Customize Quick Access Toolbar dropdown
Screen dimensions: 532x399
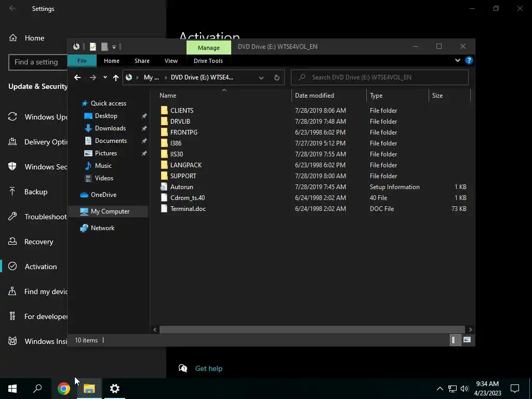[114, 47]
